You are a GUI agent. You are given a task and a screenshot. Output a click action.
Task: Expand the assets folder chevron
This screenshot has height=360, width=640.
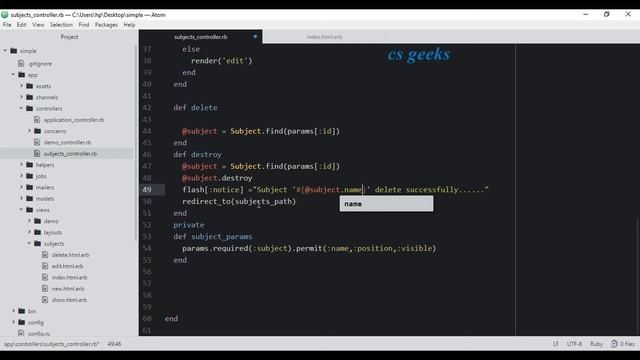click(22, 86)
